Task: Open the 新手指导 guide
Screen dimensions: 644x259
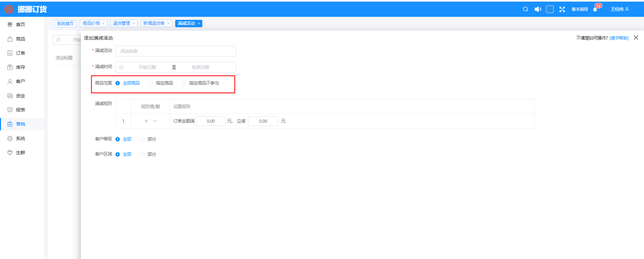Action: [x=580, y=9]
